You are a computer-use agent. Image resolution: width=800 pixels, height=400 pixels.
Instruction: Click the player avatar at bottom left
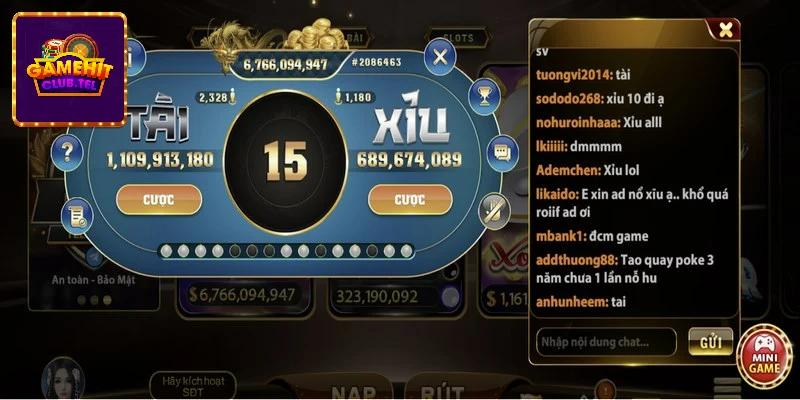click(64, 379)
